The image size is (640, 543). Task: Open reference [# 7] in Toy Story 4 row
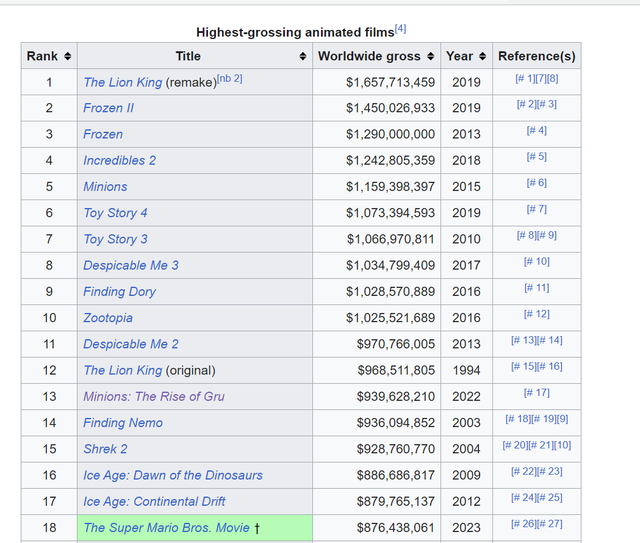coord(537,209)
